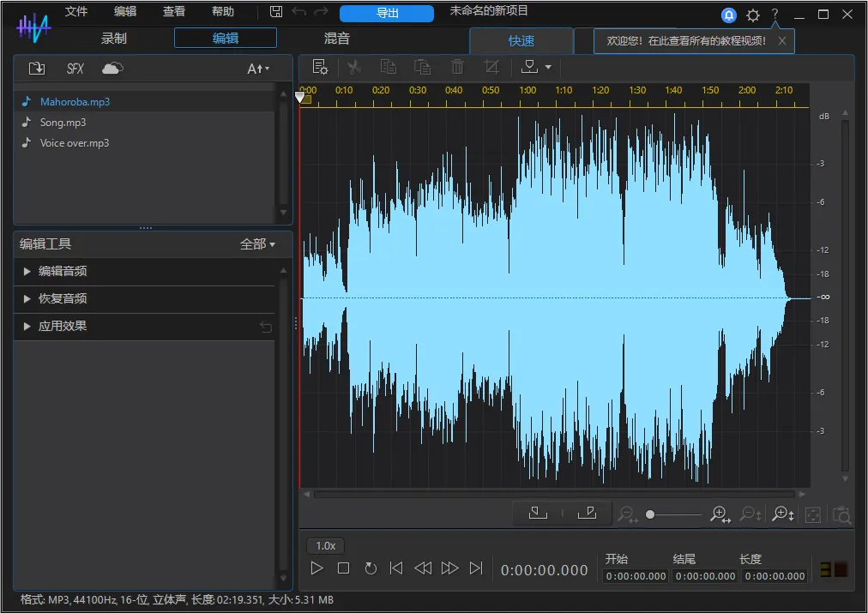Select Song.mp3 in the media list
Image resolution: width=868 pixels, height=613 pixels.
63,123
